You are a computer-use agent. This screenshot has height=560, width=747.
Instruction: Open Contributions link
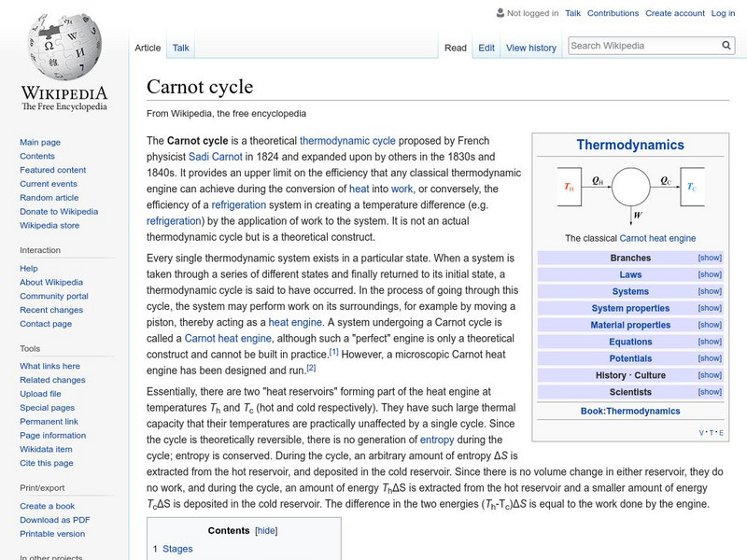(x=613, y=13)
